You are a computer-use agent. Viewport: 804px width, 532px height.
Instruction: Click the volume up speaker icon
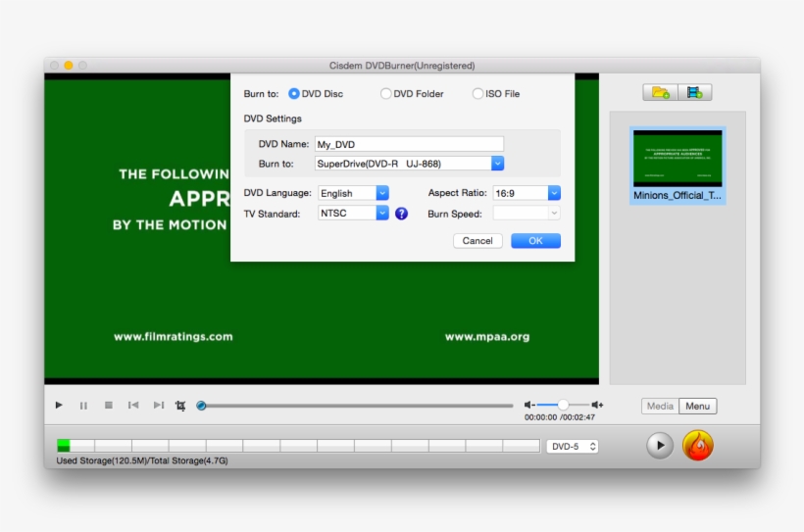[597, 405]
